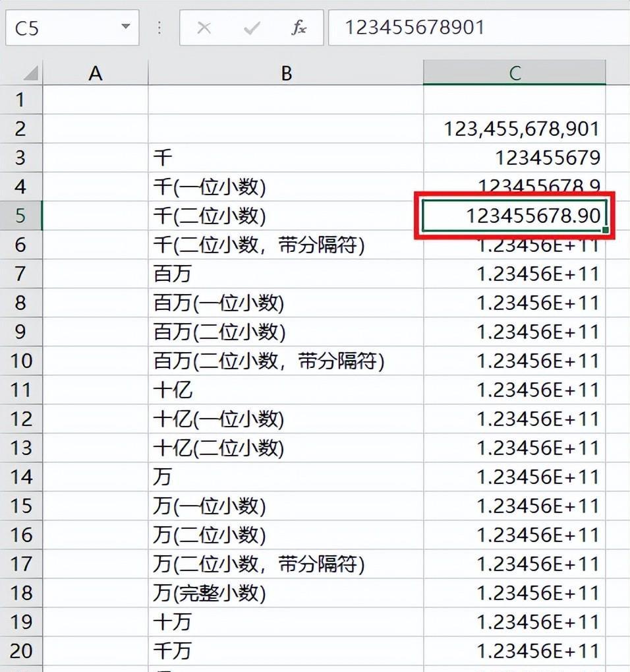Click cell with 123,455,678,901

pyautogui.click(x=515, y=129)
